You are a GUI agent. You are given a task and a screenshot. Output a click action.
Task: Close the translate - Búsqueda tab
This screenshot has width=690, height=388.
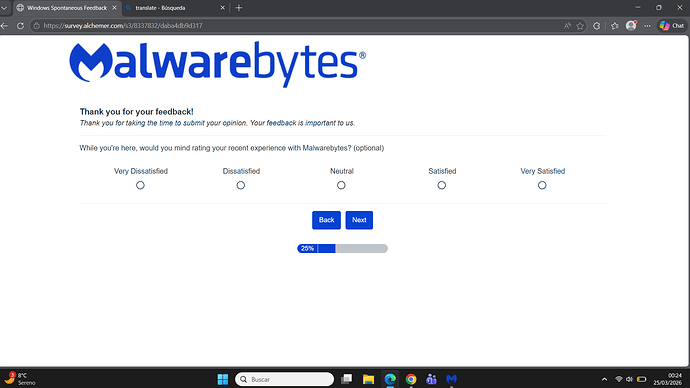click(222, 8)
